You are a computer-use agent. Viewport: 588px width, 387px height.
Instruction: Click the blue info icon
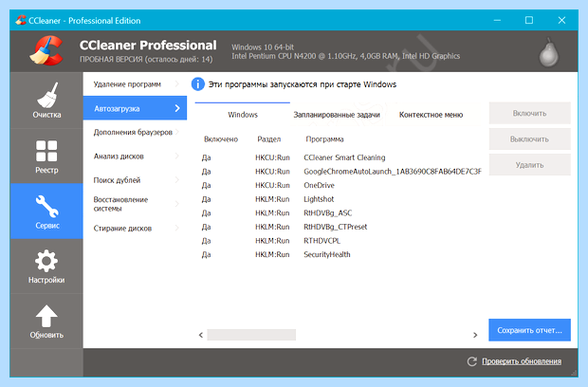[x=198, y=84]
